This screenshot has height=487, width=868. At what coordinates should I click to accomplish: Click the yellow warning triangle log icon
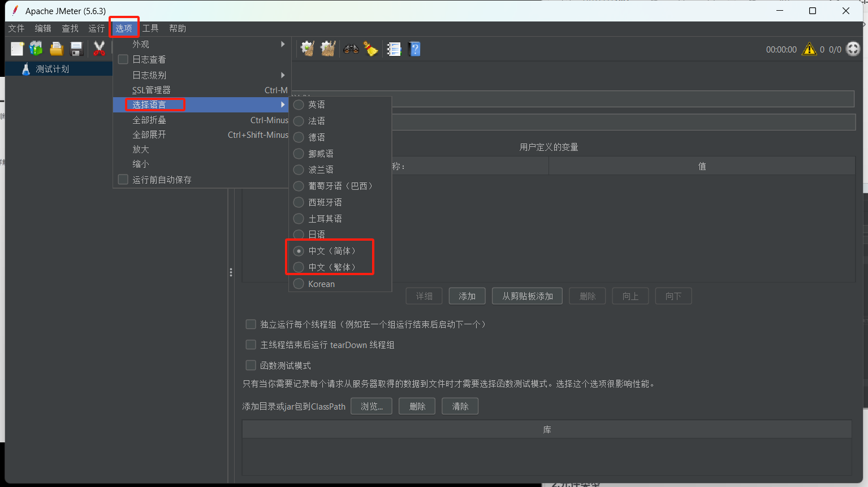(809, 49)
